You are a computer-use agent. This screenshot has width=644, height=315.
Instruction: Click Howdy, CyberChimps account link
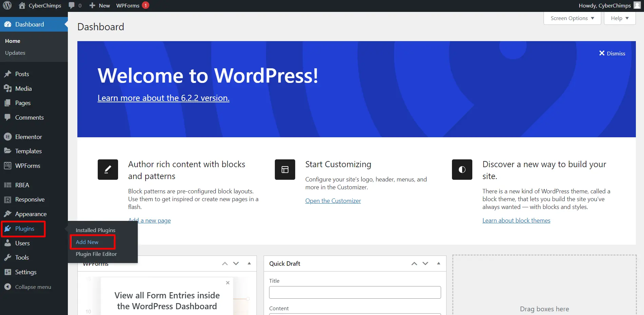pos(605,5)
